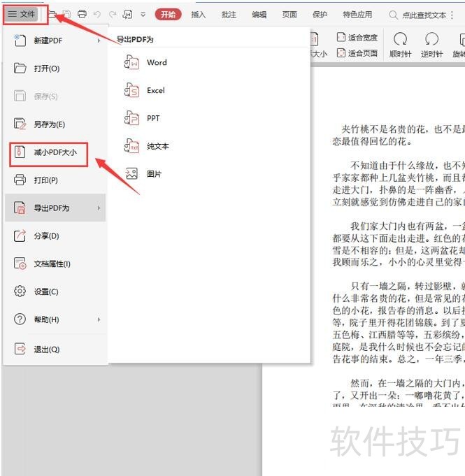
Task: Export PDF as PPT
Action: 153,118
